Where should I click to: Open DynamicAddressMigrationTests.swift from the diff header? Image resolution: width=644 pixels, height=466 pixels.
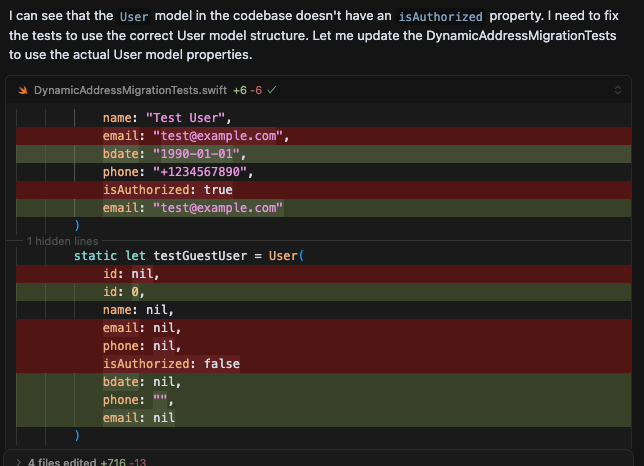[x=130, y=90]
